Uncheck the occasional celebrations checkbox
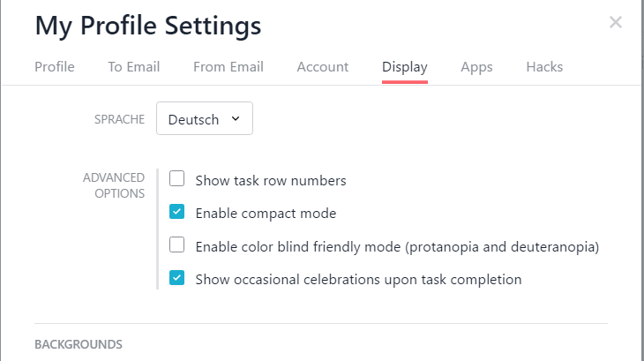The width and height of the screenshot is (644, 361). click(177, 278)
